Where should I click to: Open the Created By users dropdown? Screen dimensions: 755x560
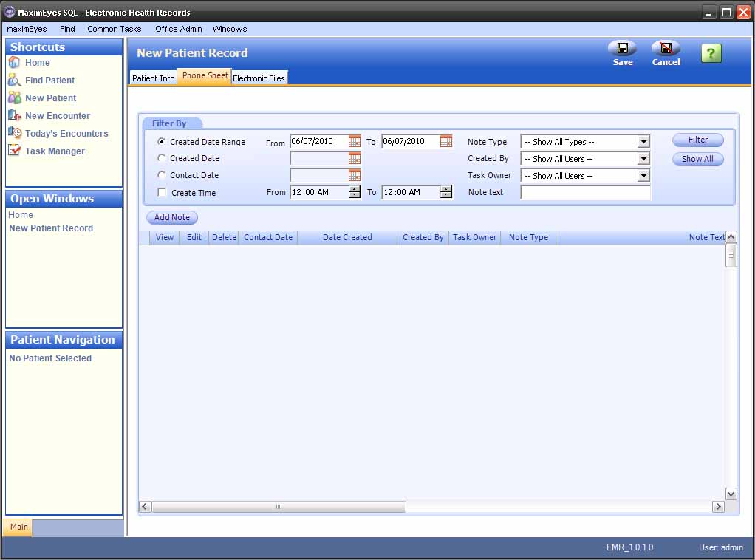coord(643,159)
